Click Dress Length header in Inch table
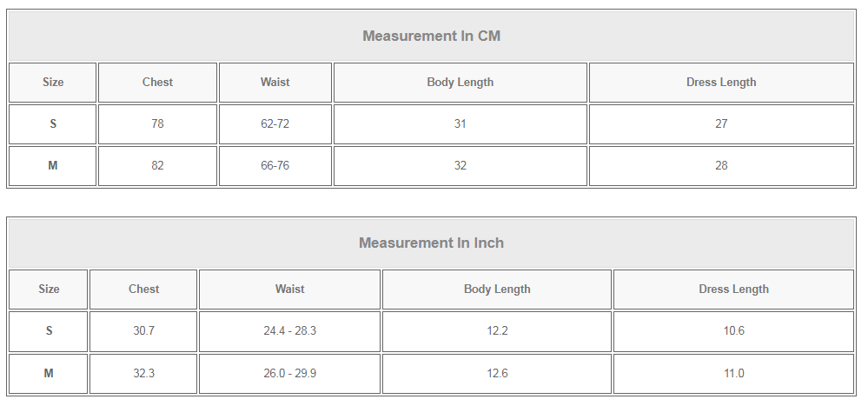This screenshot has width=868, height=406. click(733, 290)
